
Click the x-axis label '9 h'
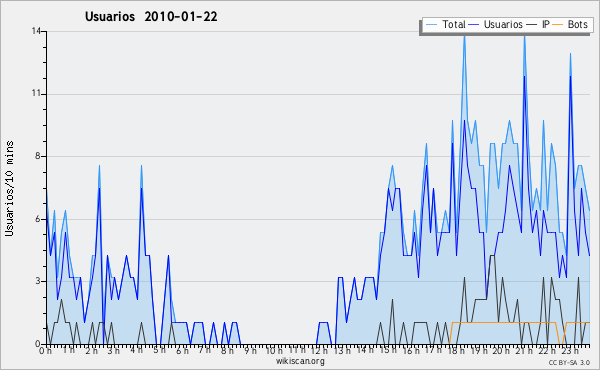click(x=250, y=350)
